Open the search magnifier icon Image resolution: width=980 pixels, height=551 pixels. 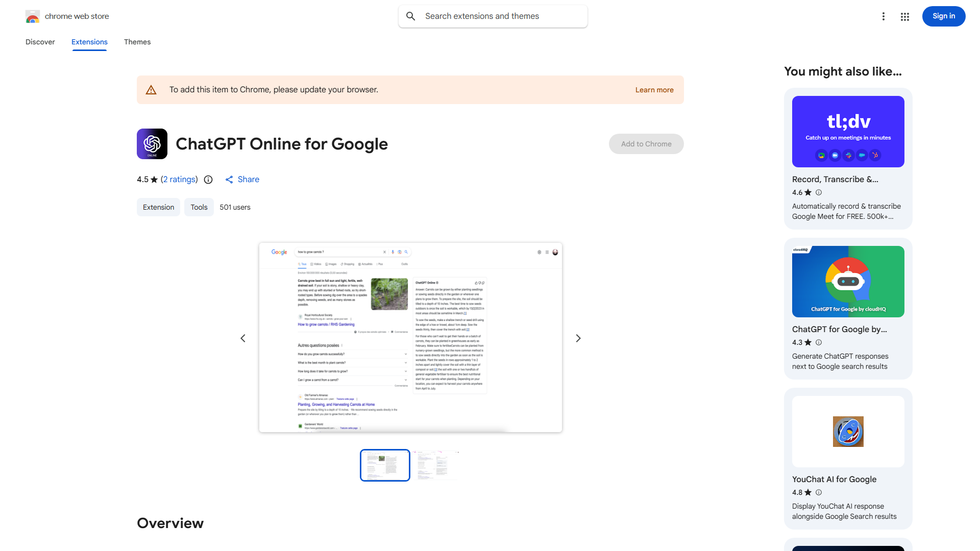tap(411, 16)
